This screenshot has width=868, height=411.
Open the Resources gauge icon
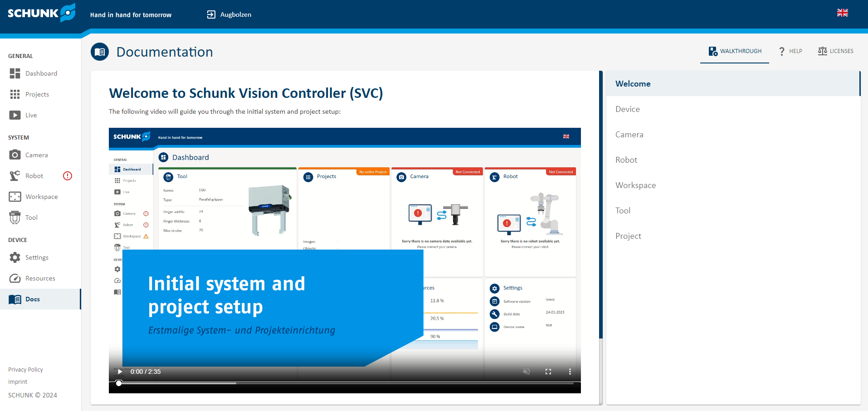(x=15, y=278)
